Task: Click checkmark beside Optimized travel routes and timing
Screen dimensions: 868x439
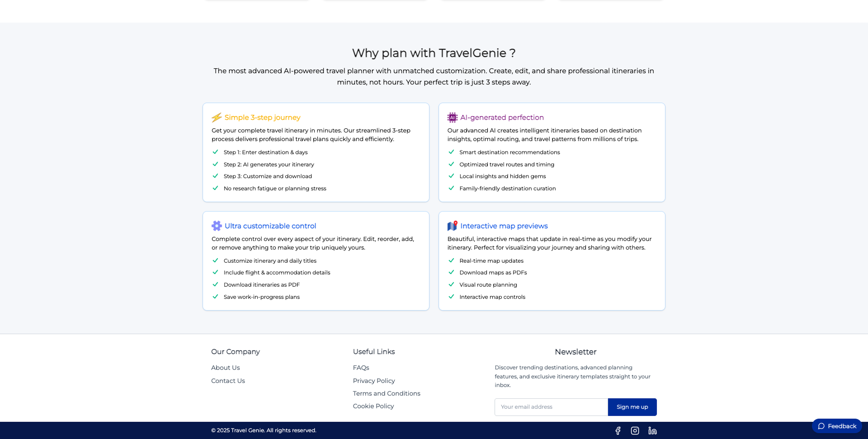Action: [x=451, y=164]
